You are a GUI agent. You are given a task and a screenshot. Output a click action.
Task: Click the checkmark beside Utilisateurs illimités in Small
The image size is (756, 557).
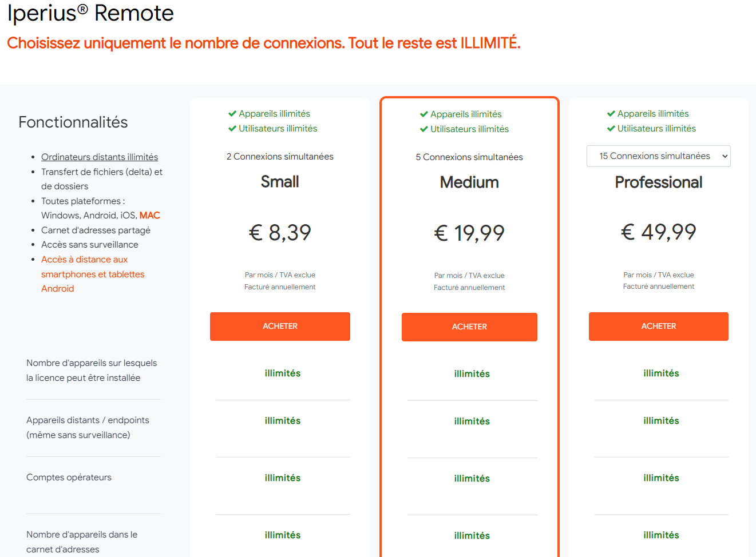[232, 129]
